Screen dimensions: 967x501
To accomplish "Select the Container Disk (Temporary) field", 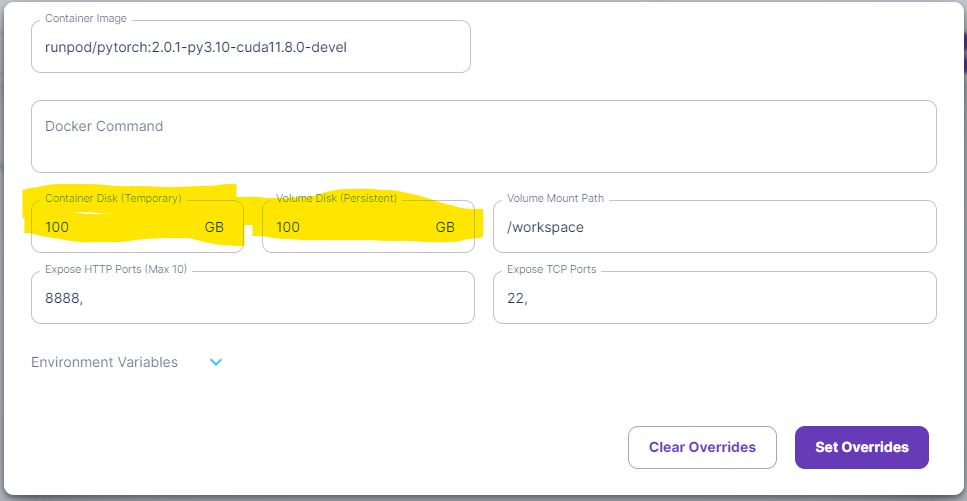I will [x=138, y=226].
